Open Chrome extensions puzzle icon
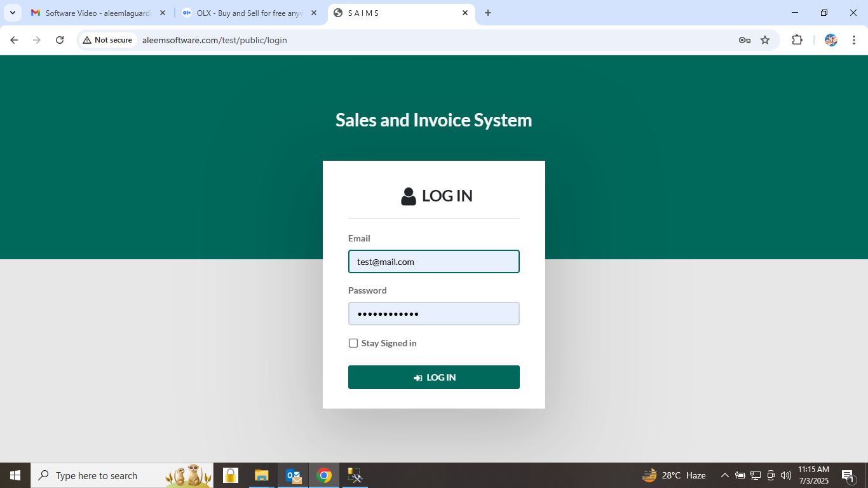 tap(797, 40)
